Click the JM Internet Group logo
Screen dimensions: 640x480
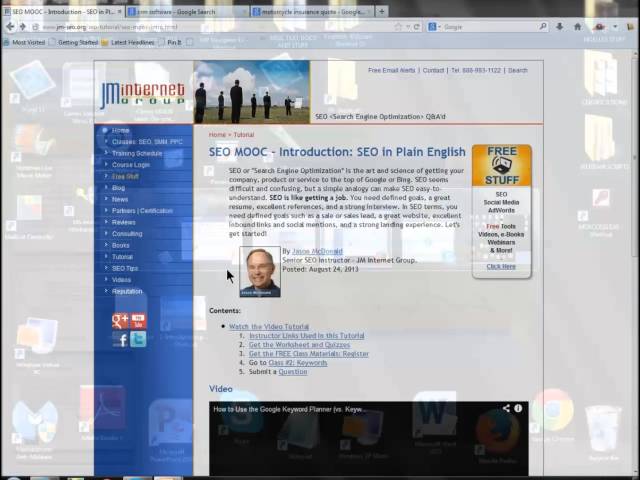[142, 95]
